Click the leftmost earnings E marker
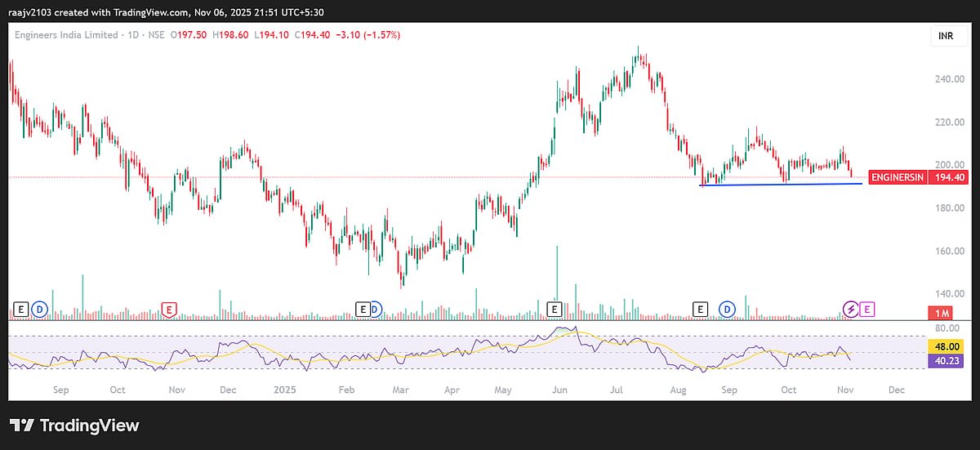Screen dimensions: 980x450 tap(20, 309)
